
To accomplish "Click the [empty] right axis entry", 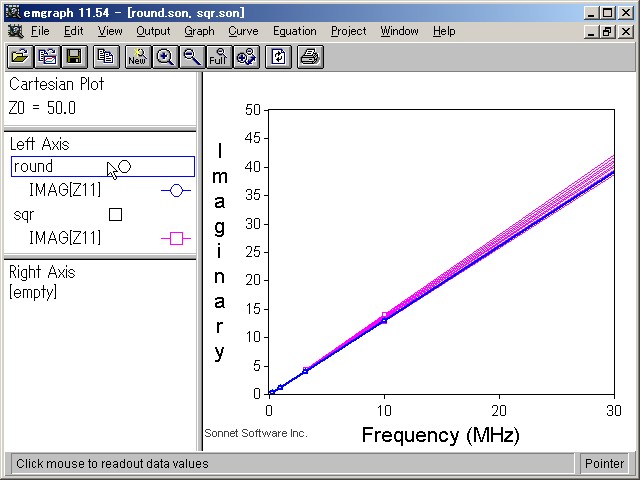I will click(33, 292).
